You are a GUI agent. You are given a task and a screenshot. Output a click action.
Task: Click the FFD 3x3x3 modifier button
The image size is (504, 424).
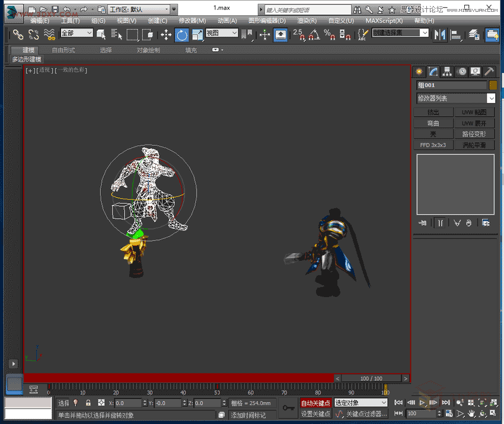point(433,145)
